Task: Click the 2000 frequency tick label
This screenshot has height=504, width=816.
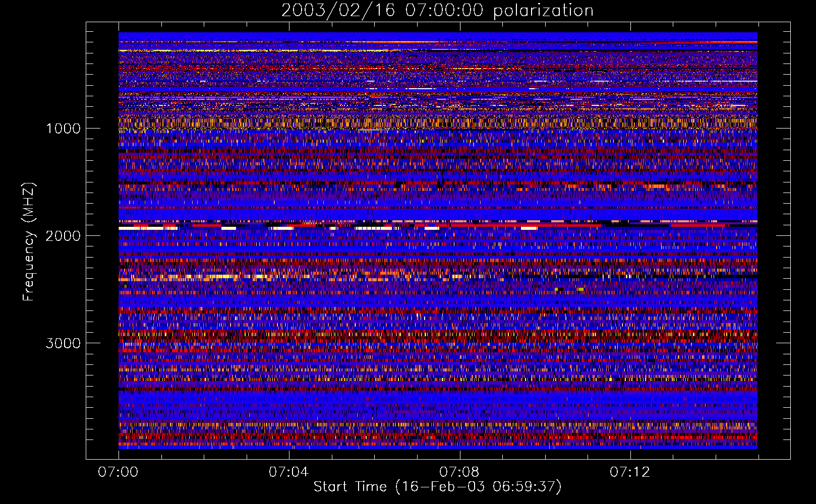Action: pos(63,236)
